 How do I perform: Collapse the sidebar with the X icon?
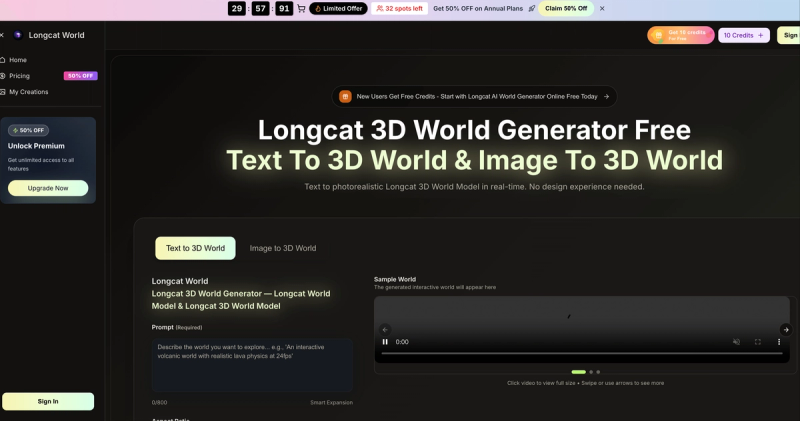click(x=2, y=35)
